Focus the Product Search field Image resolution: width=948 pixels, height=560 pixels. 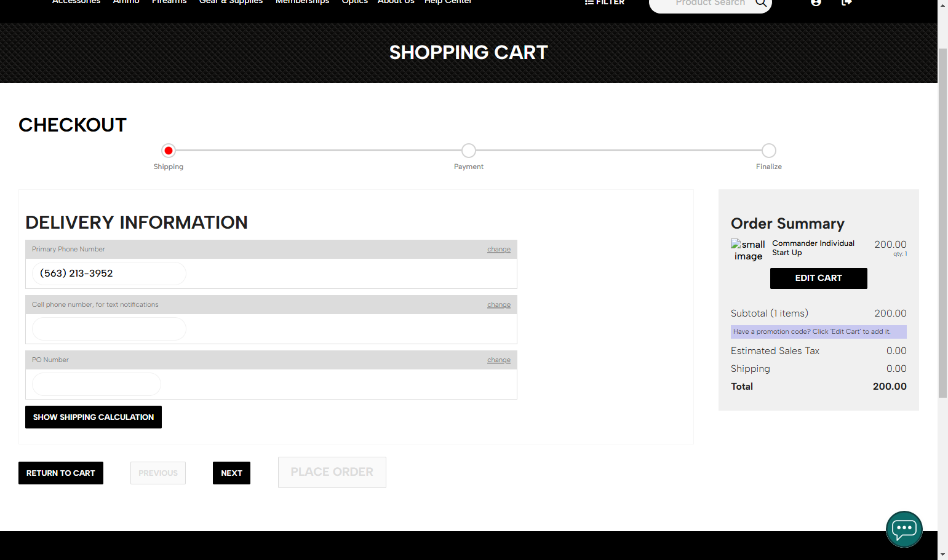tap(710, 3)
